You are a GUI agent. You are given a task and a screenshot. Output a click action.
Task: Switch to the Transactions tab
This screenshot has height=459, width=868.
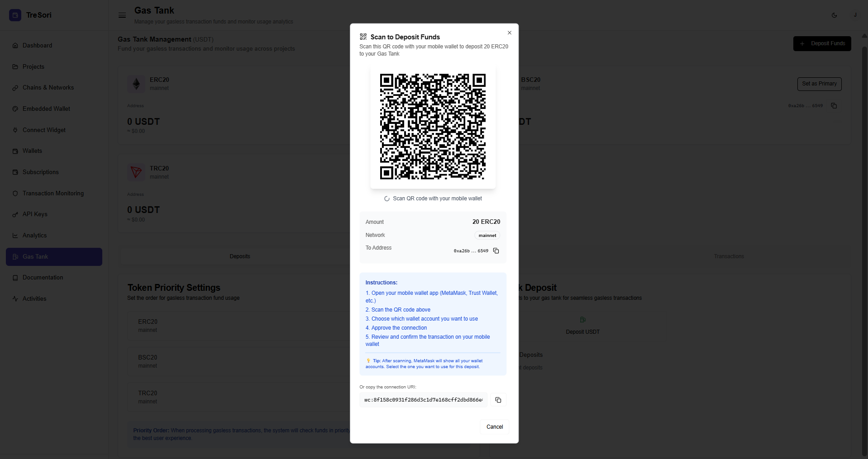click(x=729, y=256)
